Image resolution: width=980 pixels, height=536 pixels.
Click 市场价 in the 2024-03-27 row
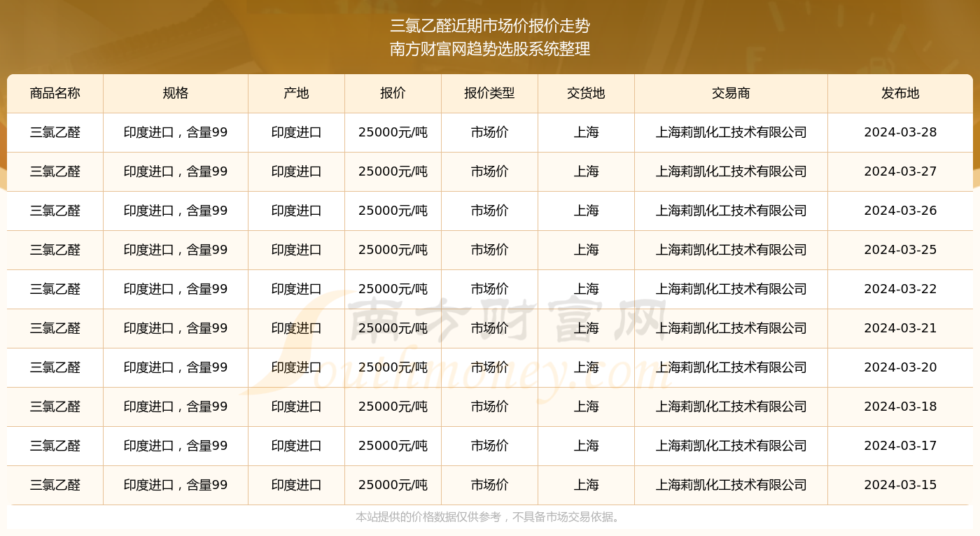click(489, 171)
